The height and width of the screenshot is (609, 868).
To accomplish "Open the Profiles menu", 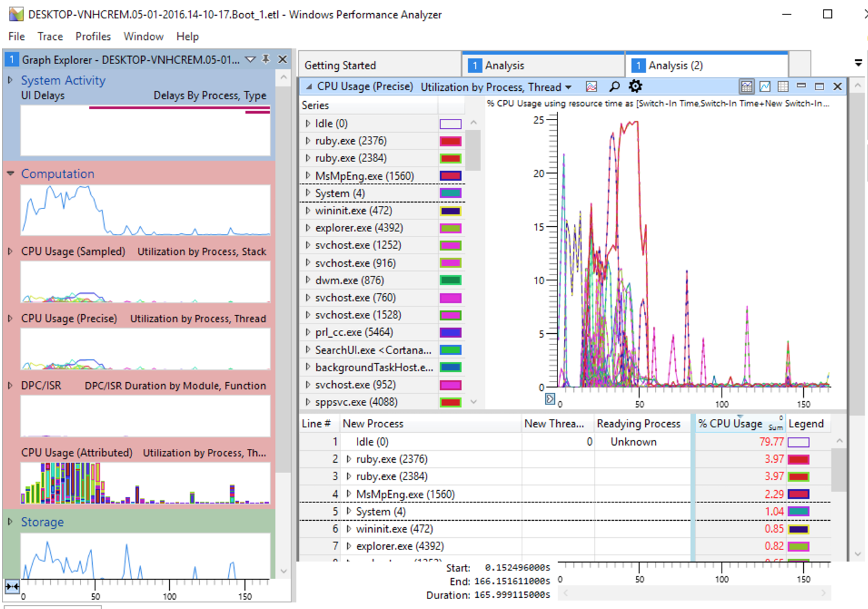I will (93, 37).
